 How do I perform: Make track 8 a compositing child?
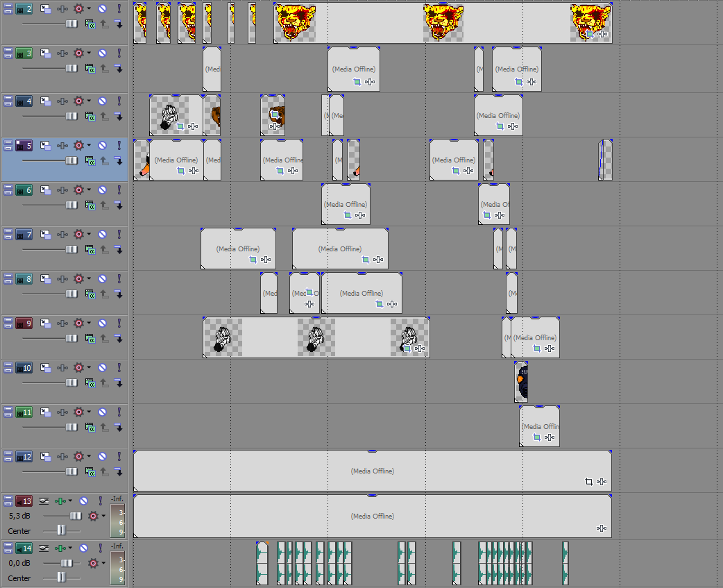coord(119,294)
